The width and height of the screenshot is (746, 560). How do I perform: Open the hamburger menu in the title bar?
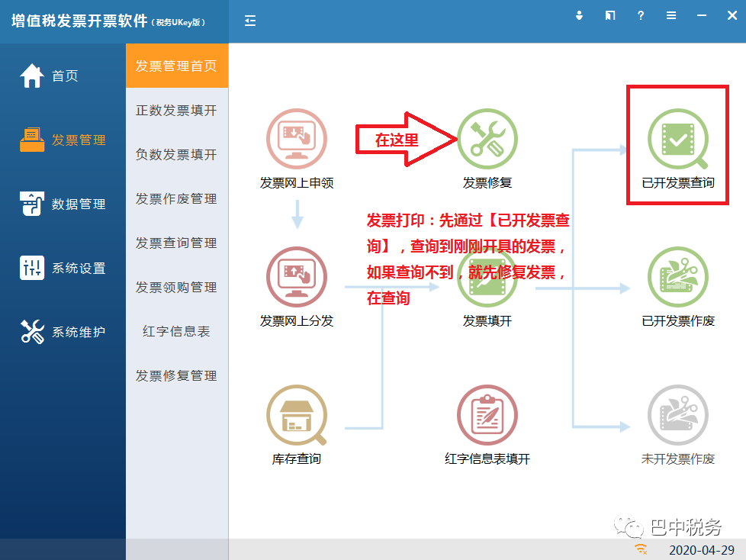click(671, 15)
